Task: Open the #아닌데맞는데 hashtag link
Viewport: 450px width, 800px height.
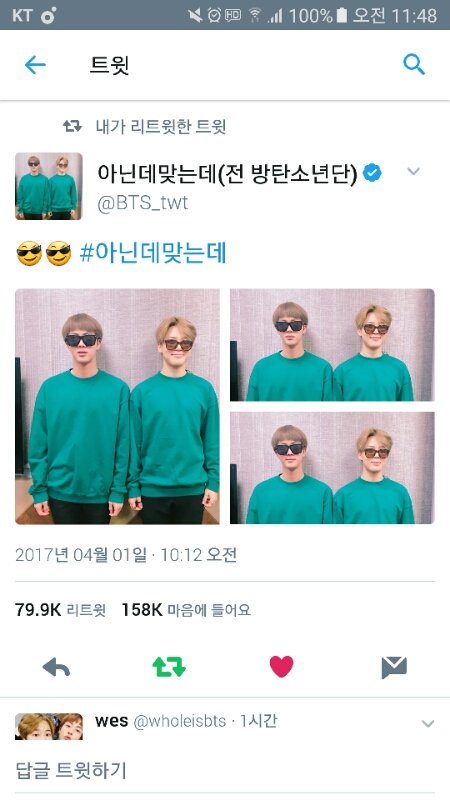Action: pos(153,254)
